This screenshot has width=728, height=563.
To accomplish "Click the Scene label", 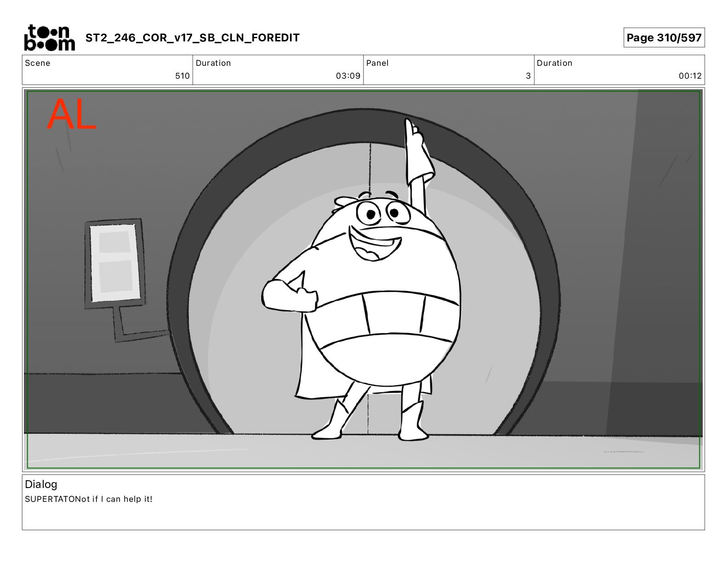I will pos(38,63).
